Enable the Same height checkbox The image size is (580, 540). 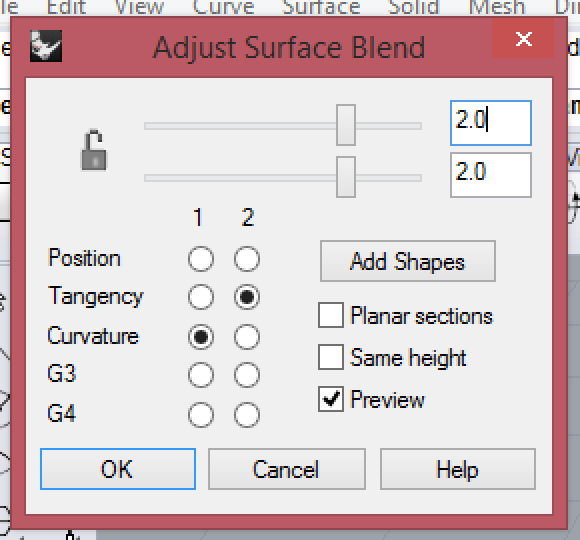(331, 357)
